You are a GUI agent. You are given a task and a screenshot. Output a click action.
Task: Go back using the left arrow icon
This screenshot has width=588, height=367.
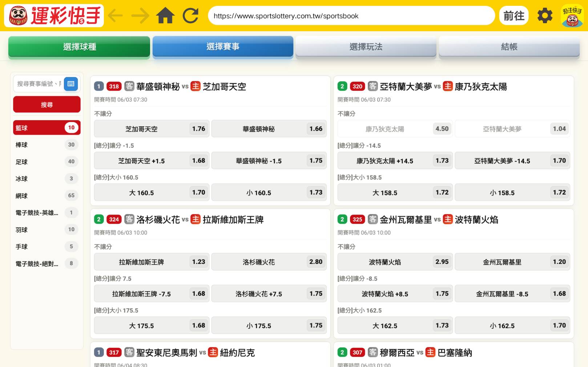tap(116, 16)
